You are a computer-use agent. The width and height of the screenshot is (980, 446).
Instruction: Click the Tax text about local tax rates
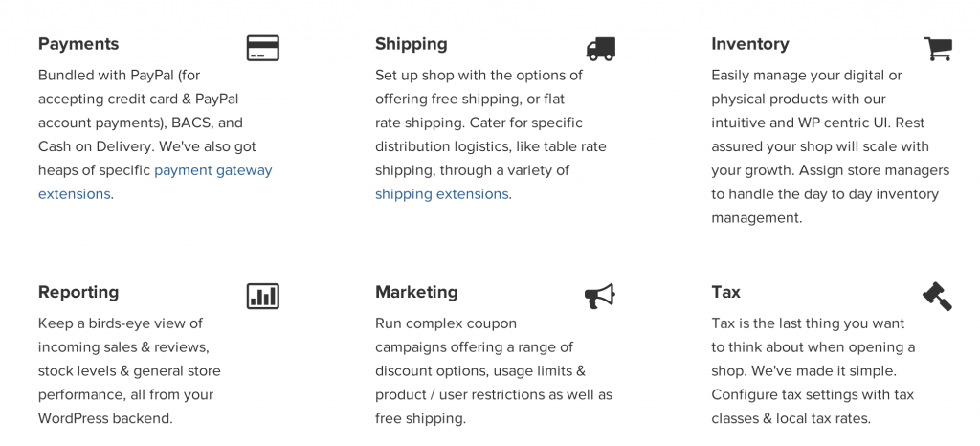click(813, 371)
